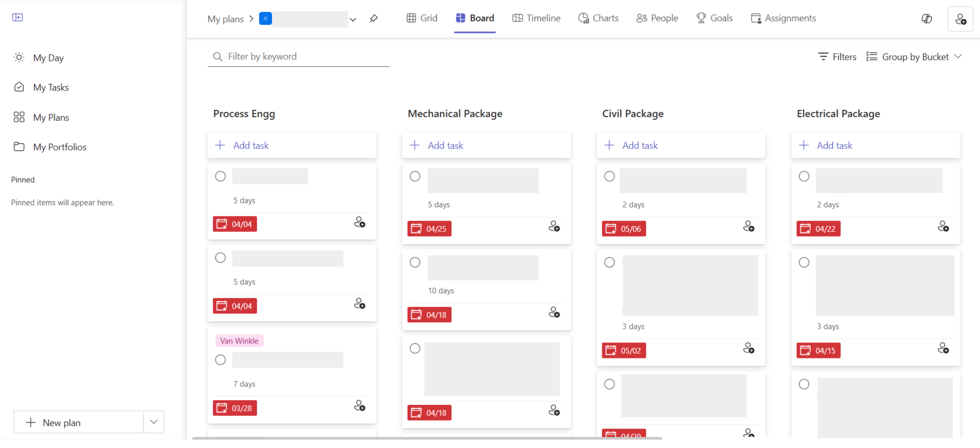Image resolution: width=980 pixels, height=448 pixels.
Task: Mark first Process Engg 04/04 task complete
Action: tap(220, 176)
